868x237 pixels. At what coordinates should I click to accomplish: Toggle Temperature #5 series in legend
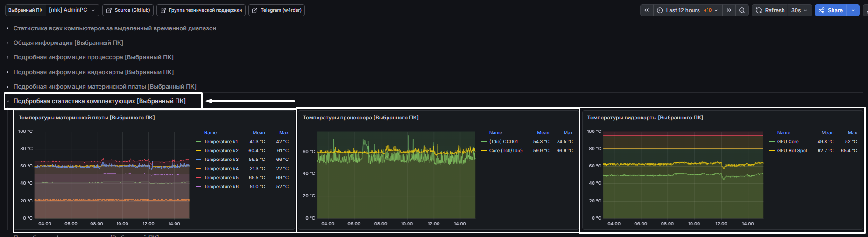pyautogui.click(x=221, y=178)
